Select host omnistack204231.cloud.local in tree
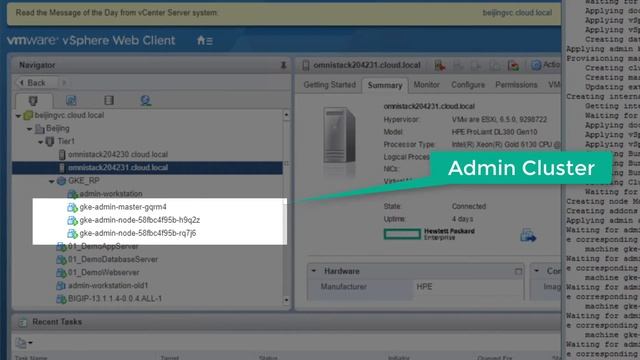Viewport: 640px width, 360px height. pos(118,168)
